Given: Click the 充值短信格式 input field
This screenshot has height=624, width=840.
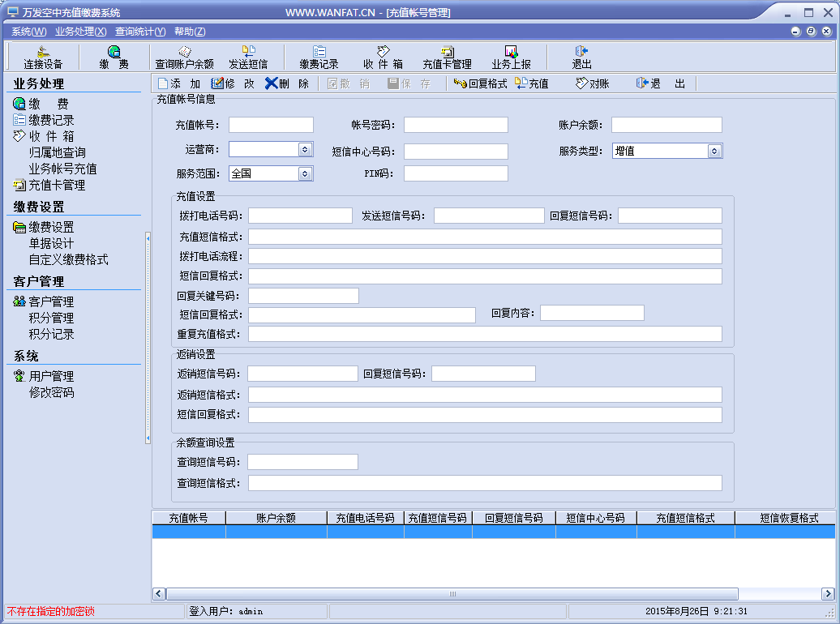Looking at the screenshot, I should pyautogui.click(x=485, y=237).
